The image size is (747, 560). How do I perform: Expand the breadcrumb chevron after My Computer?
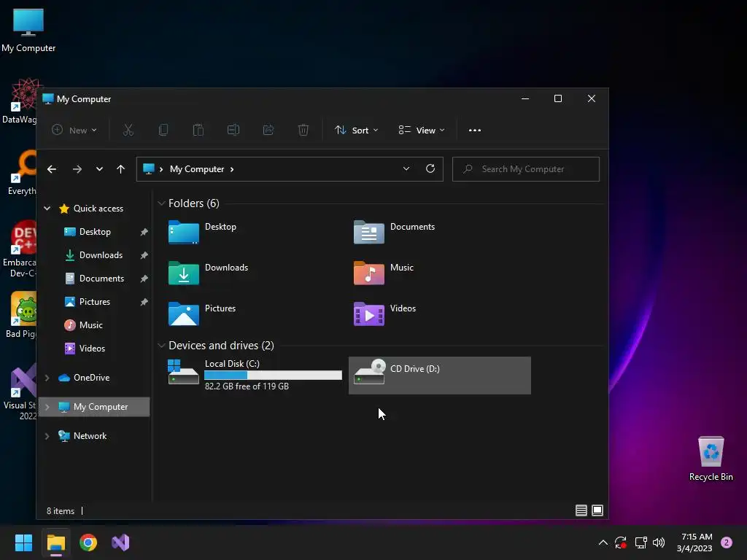pyautogui.click(x=232, y=169)
